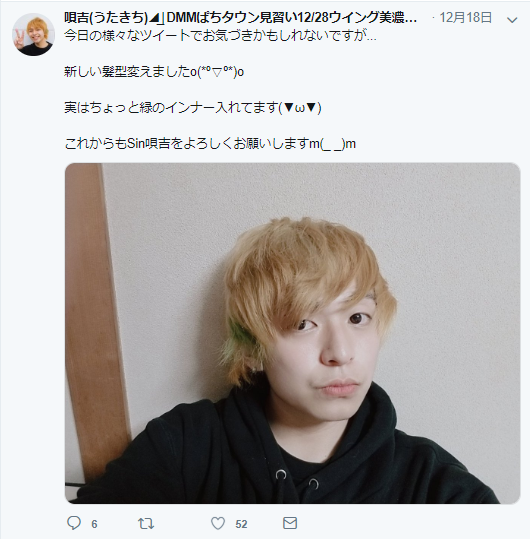The width and height of the screenshot is (530, 539).
Task: Send tweet via the envelope message icon
Action: 290,523
